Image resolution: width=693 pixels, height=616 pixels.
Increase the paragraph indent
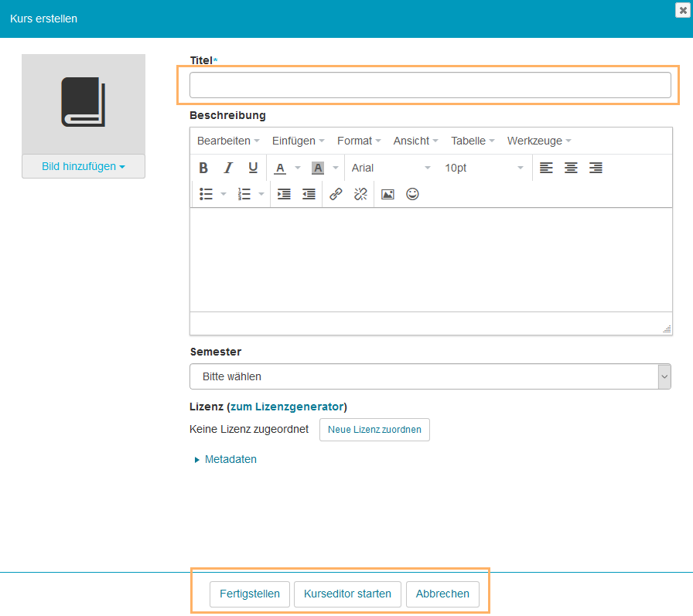pos(284,194)
